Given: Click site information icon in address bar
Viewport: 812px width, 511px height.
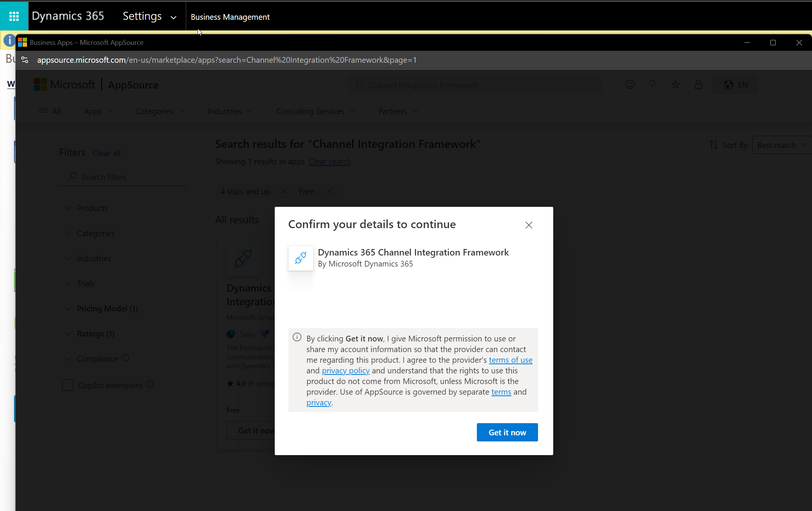Looking at the screenshot, I should point(25,60).
